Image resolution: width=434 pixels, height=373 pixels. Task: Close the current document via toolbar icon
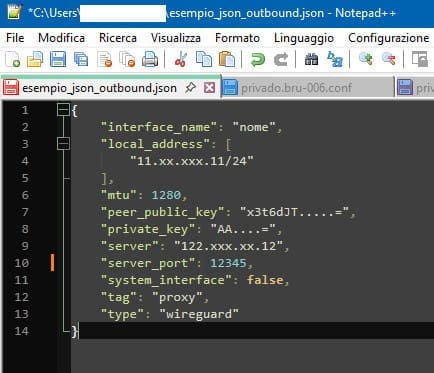click(104, 60)
